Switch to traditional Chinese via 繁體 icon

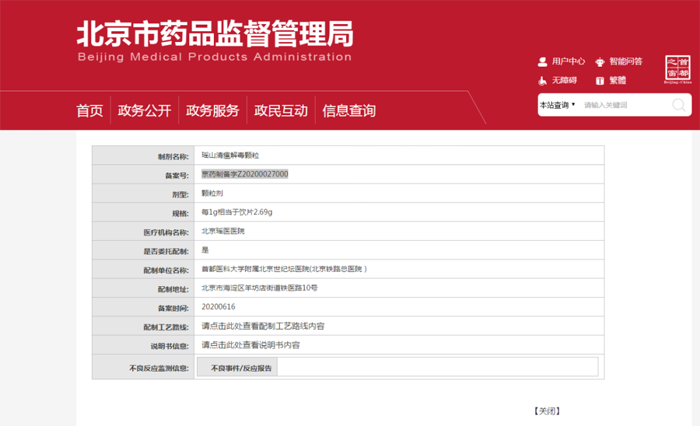600,80
